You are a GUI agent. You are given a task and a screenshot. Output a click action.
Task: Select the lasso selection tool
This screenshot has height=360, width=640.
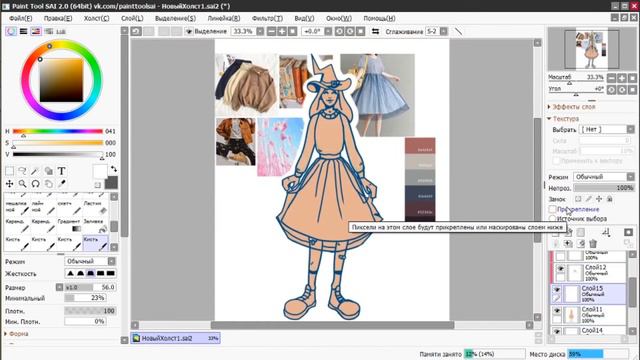tap(22, 171)
